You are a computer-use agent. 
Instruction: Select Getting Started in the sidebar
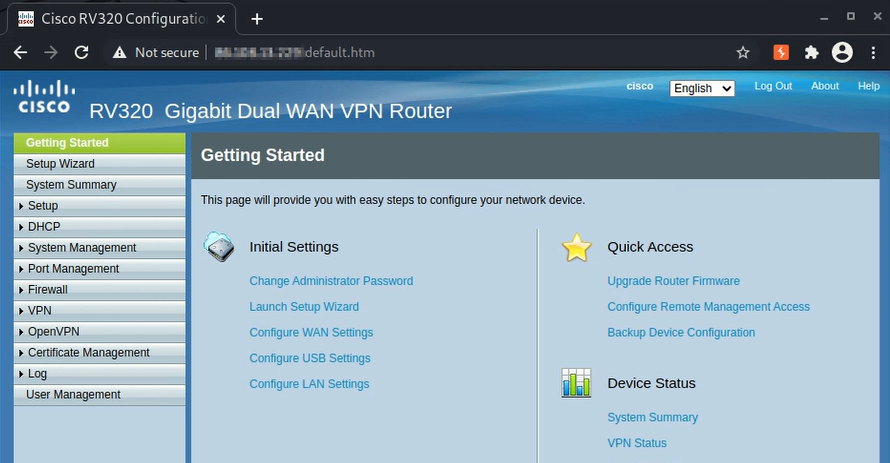pyautogui.click(x=99, y=143)
